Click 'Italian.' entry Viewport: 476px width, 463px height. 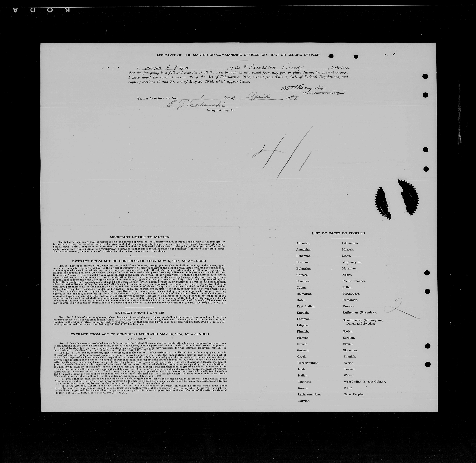tap(303, 375)
